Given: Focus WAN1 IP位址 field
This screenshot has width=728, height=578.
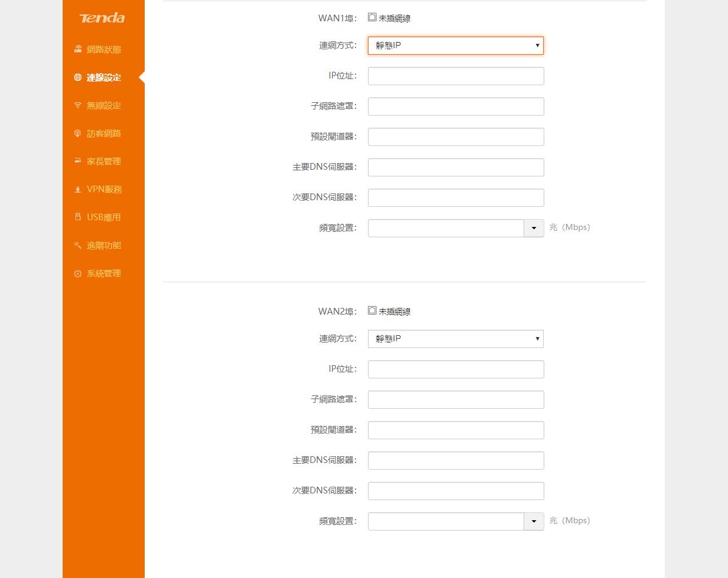Looking at the screenshot, I should (x=456, y=76).
